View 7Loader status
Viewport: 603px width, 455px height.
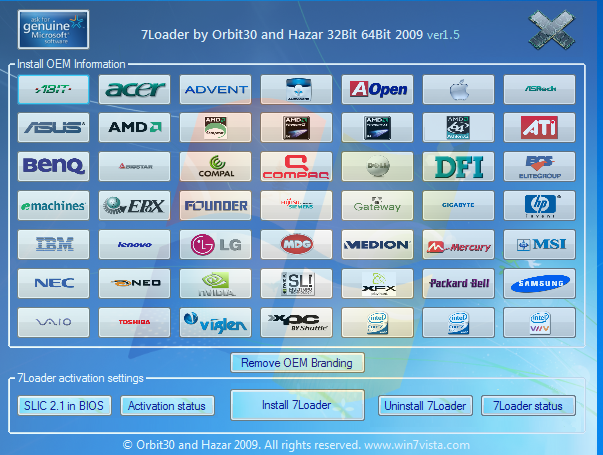tap(528, 405)
